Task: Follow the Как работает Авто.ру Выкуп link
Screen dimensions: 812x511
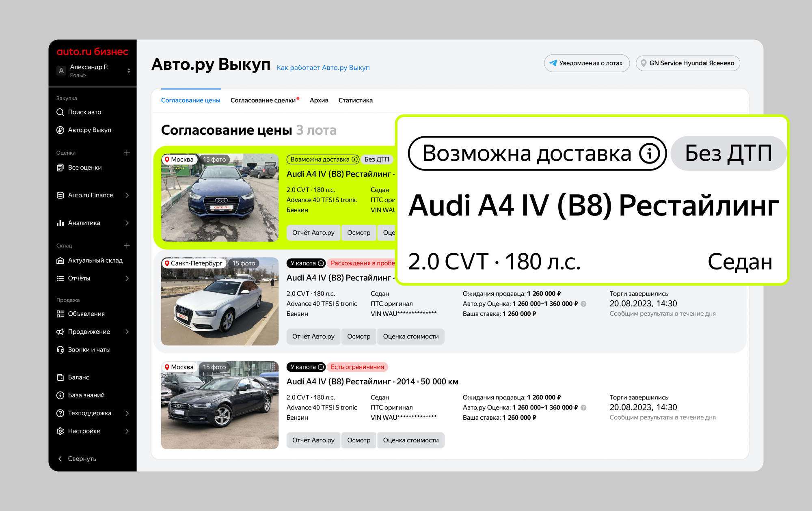Action: [x=323, y=67]
